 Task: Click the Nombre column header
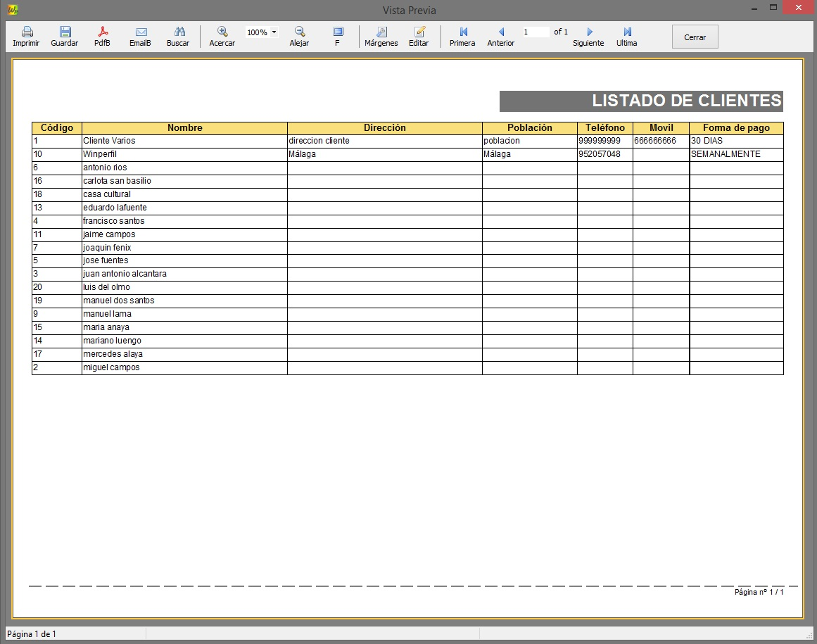(x=184, y=128)
